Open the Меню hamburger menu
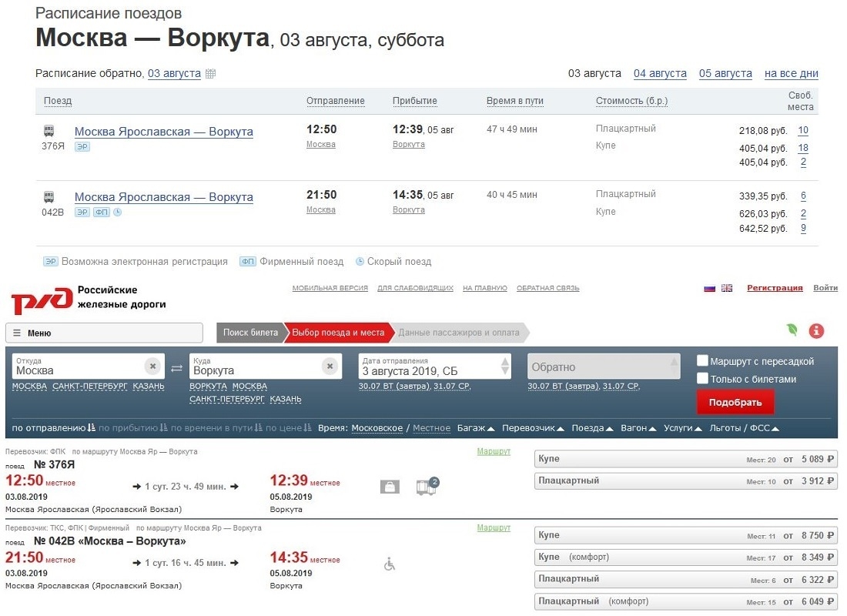Image resolution: width=847 pixels, height=616 pixels. click(x=104, y=333)
